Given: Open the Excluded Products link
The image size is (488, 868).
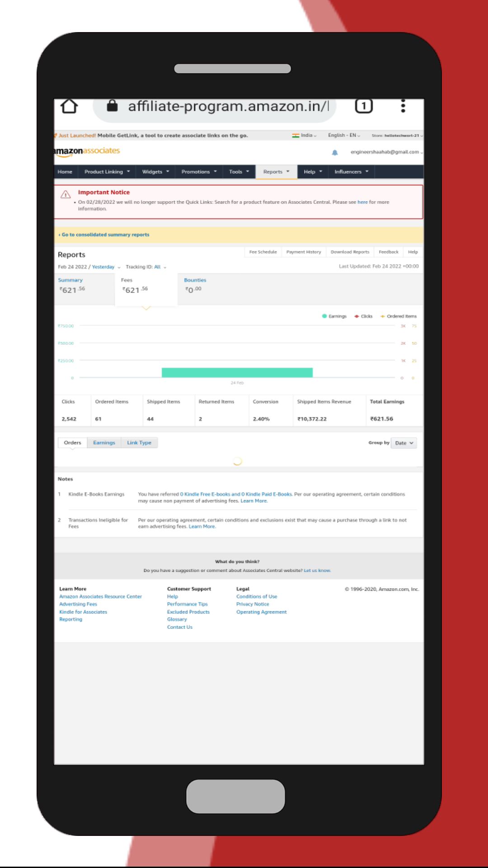Looking at the screenshot, I should [x=188, y=612].
